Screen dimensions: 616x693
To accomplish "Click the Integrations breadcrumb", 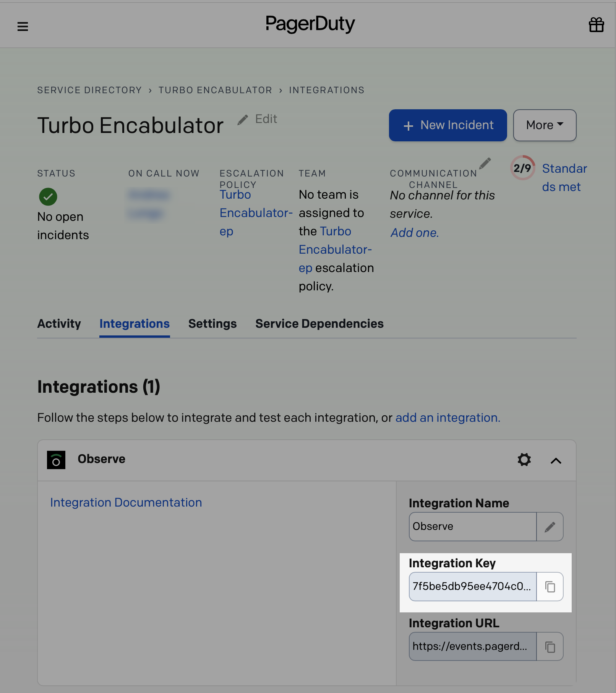I will 327,90.
